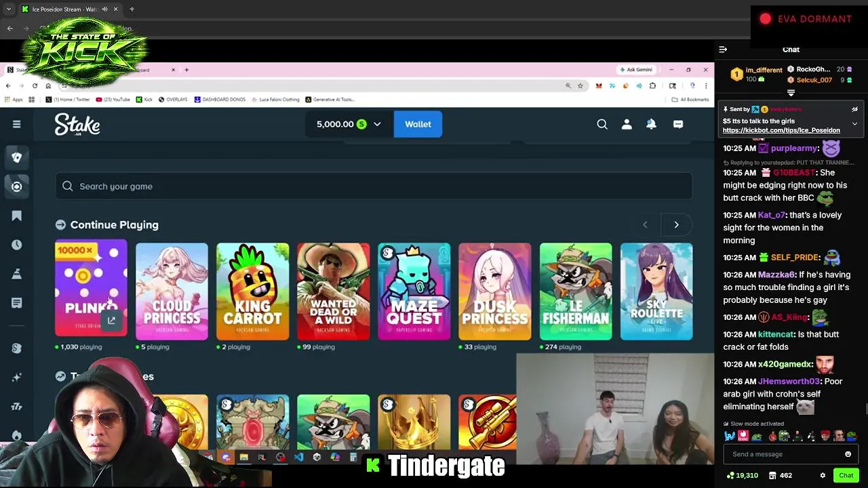868x488 pixels.
Task: Open the Luca Faloni Clothing bookmark
Action: 275,100
